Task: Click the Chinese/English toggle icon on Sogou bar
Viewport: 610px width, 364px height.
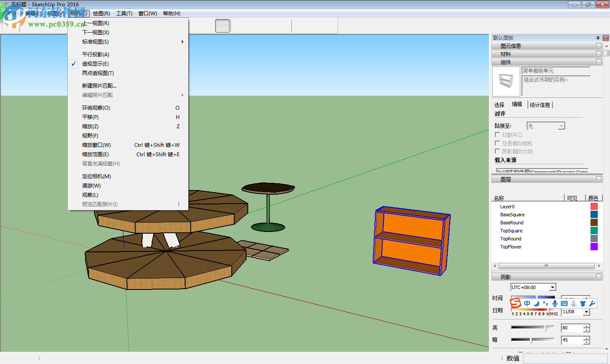Action: [527, 303]
